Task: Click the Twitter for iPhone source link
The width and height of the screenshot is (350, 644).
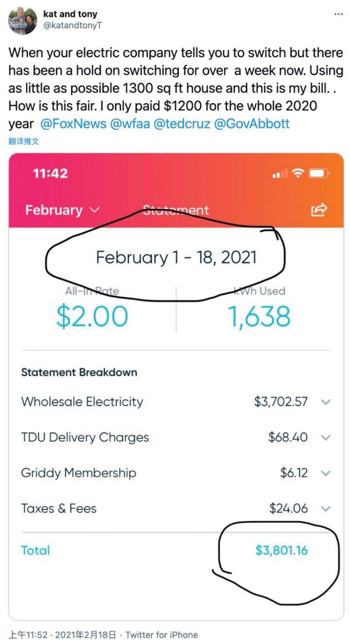Action: tap(162, 635)
